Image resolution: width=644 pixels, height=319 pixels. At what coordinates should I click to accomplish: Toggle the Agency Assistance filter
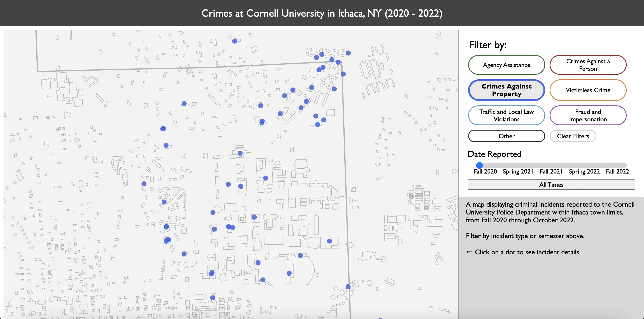coord(506,65)
